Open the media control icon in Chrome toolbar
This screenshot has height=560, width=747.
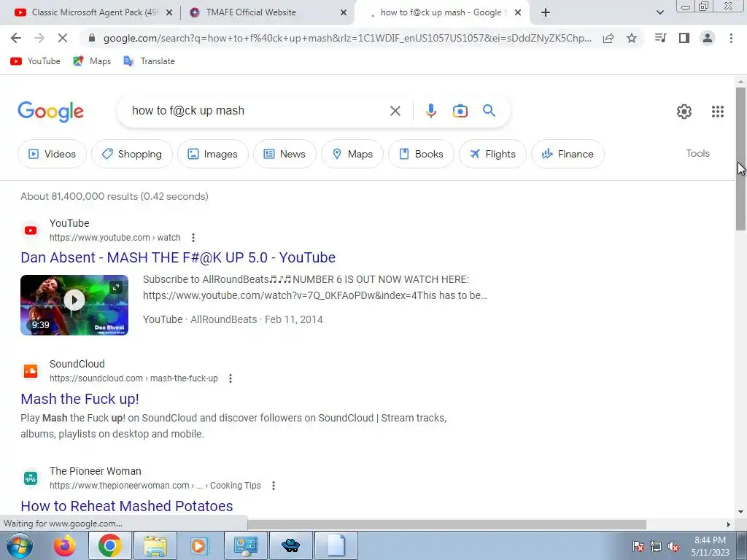pyautogui.click(x=660, y=38)
